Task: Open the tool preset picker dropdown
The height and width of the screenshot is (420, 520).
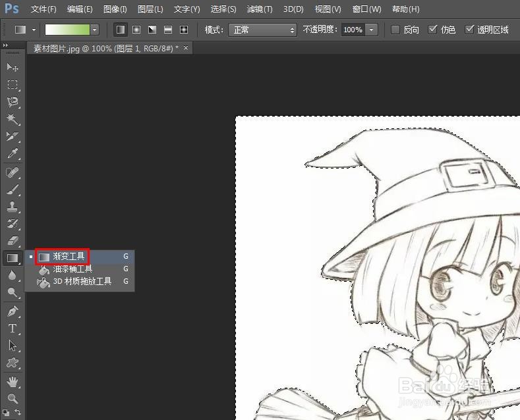Action: click(34, 30)
